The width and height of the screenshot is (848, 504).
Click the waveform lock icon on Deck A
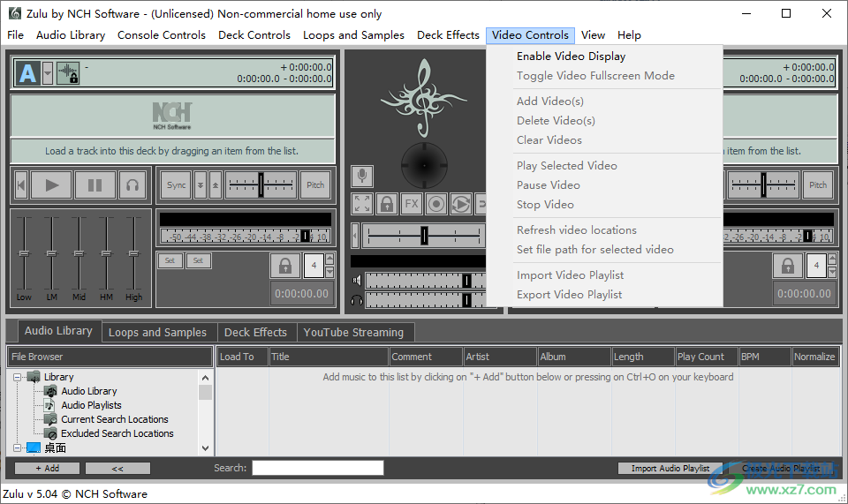coord(68,73)
